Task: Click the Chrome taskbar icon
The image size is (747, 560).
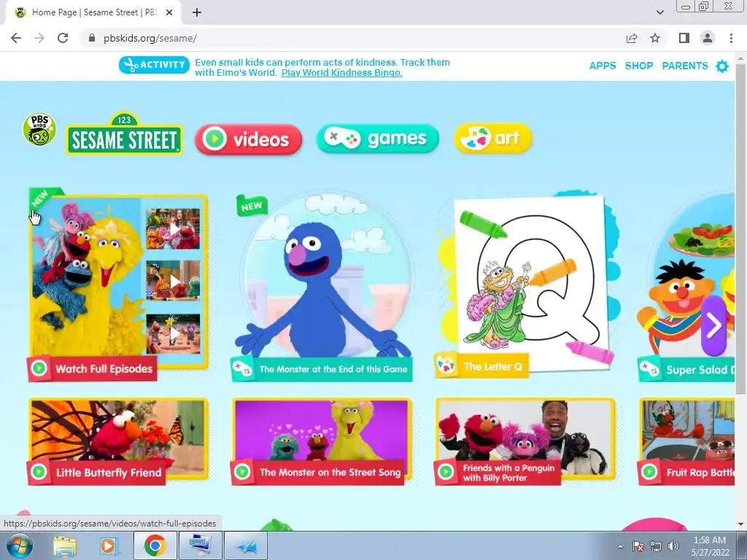Action: click(x=155, y=545)
